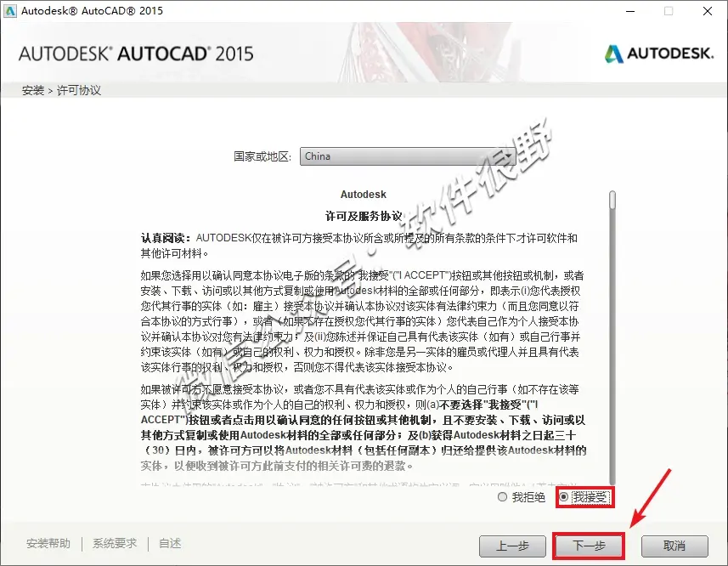
Task: Click the 安装 breadcrumb item
Action: tap(33, 90)
